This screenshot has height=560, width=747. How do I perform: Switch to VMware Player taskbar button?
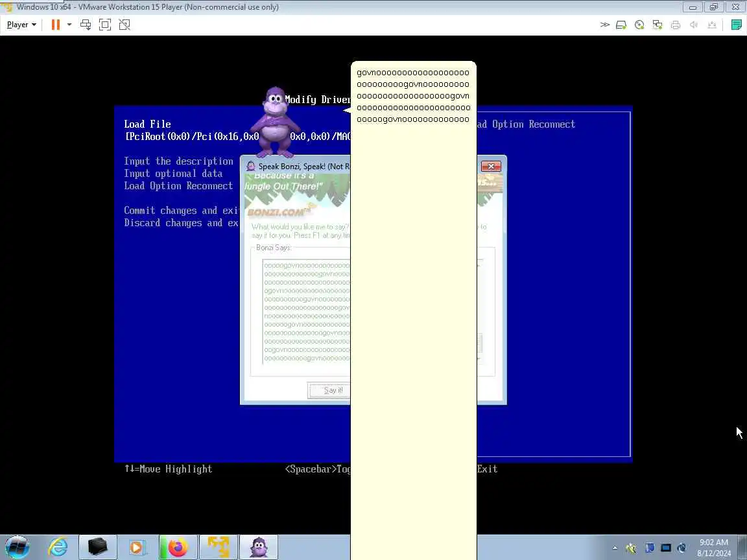click(218, 547)
